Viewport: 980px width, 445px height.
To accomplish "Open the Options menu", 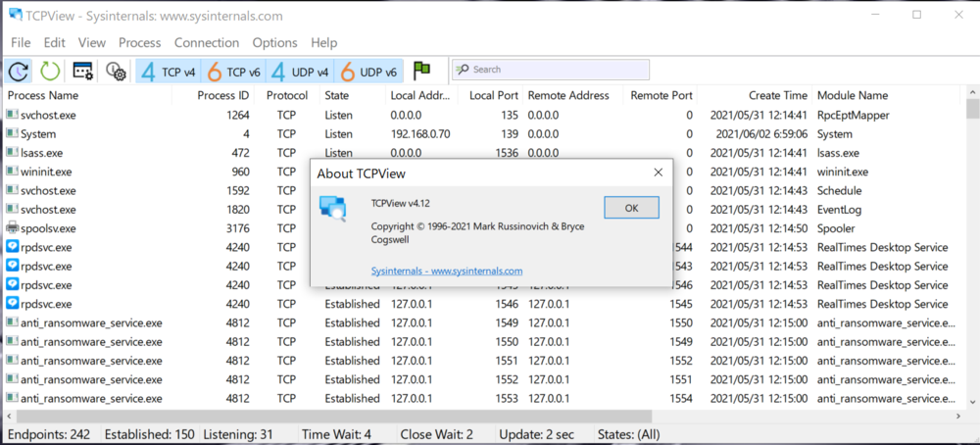I will 274,42.
